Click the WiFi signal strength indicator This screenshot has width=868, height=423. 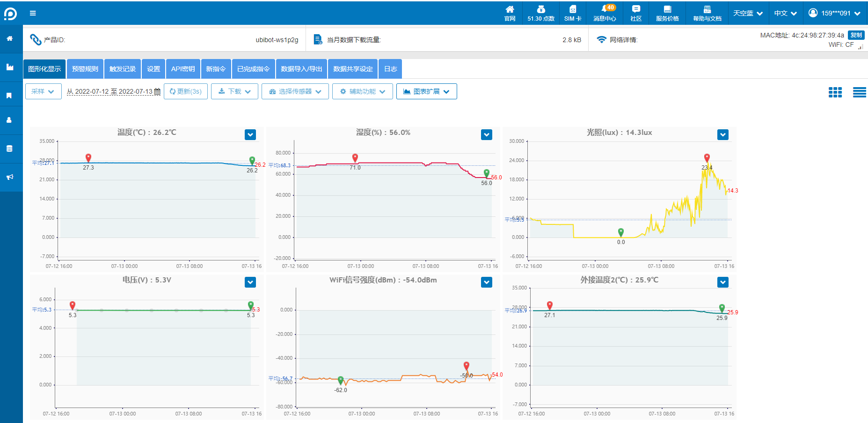[861, 46]
